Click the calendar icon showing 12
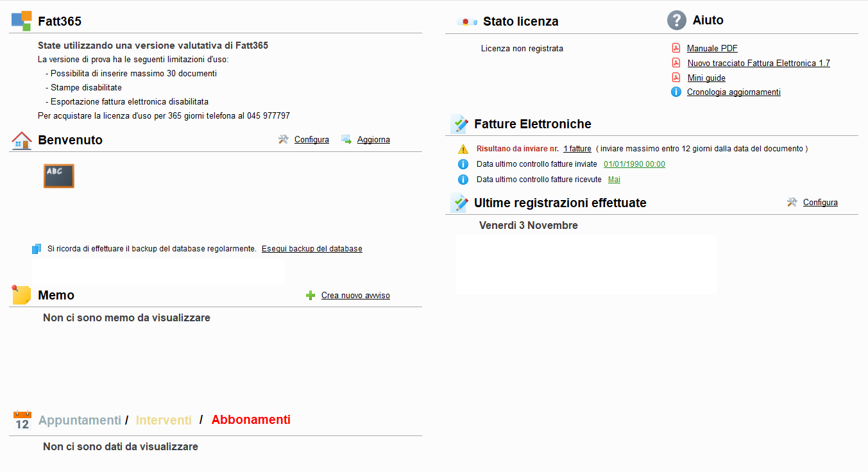Screen dimensions: 868x472 click(22, 421)
